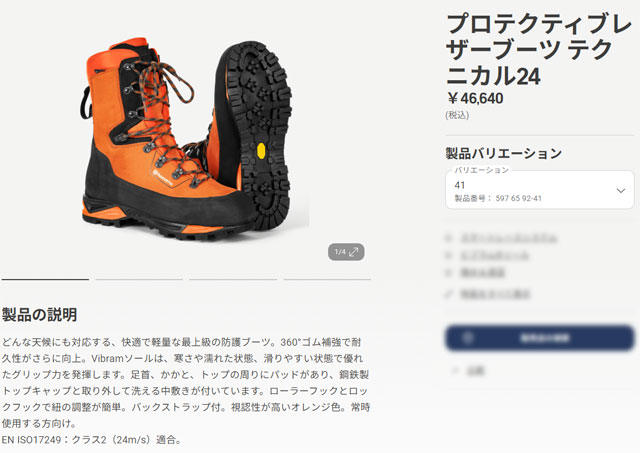
Task: Click the blurred icon beside the first feature line
Action: tap(449, 238)
